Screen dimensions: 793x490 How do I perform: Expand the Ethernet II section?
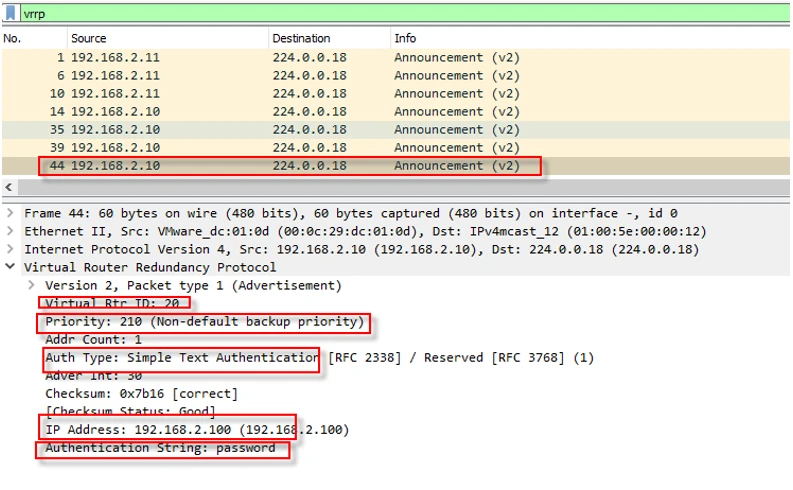[x=10, y=232]
